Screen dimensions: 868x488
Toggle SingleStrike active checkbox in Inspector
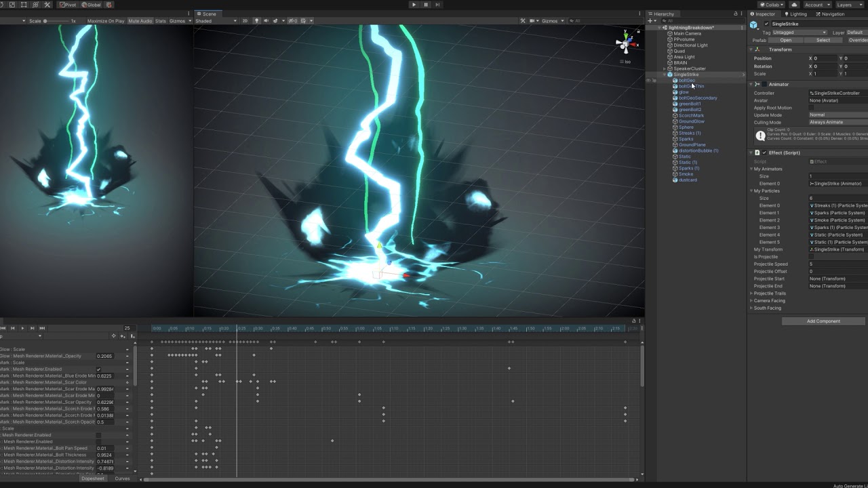(x=766, y=24)
